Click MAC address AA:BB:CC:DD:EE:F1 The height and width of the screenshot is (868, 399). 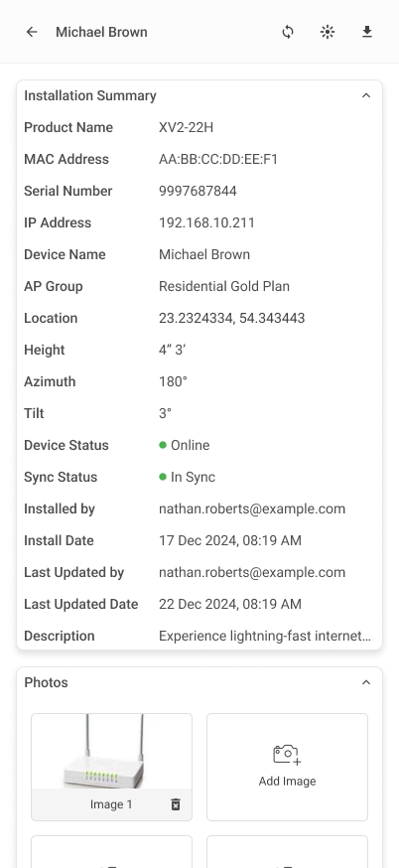(218, 160)
